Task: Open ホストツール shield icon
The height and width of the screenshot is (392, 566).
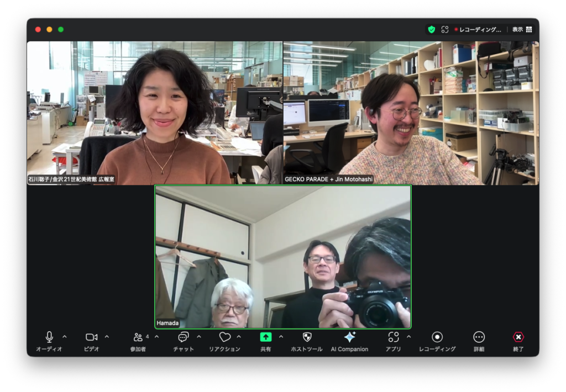Action: coord(307,337)
